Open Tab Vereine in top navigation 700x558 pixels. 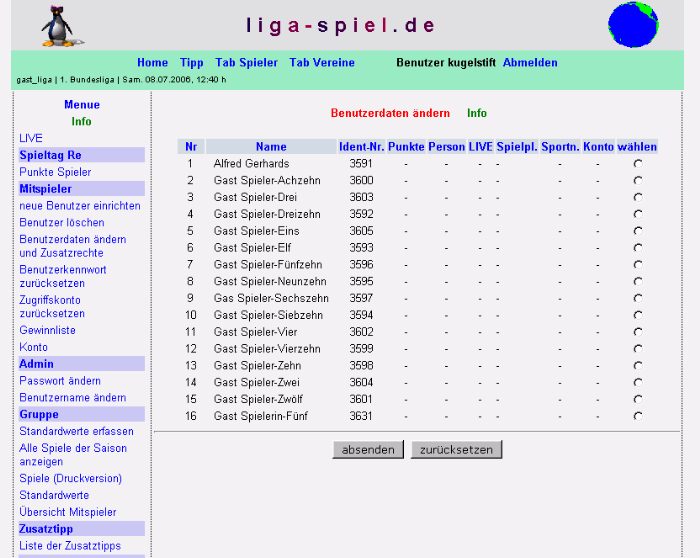(x=322, y=63)
